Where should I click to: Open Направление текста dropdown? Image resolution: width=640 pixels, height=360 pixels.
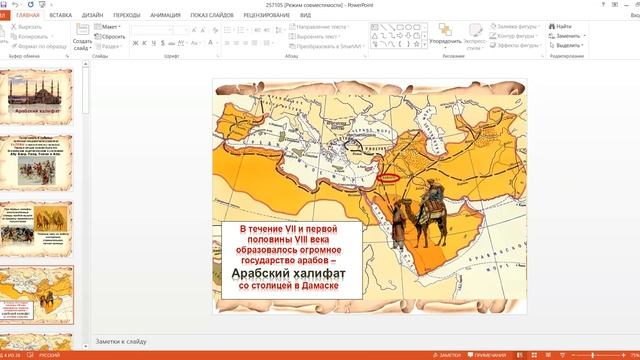coord(320,27)
